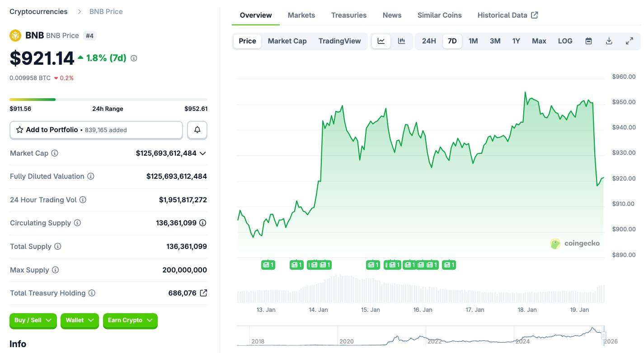Screen dimensions: 644x353
Task: Click the Cryptocurrencies breadcrumb link
Action: [38, 11]
